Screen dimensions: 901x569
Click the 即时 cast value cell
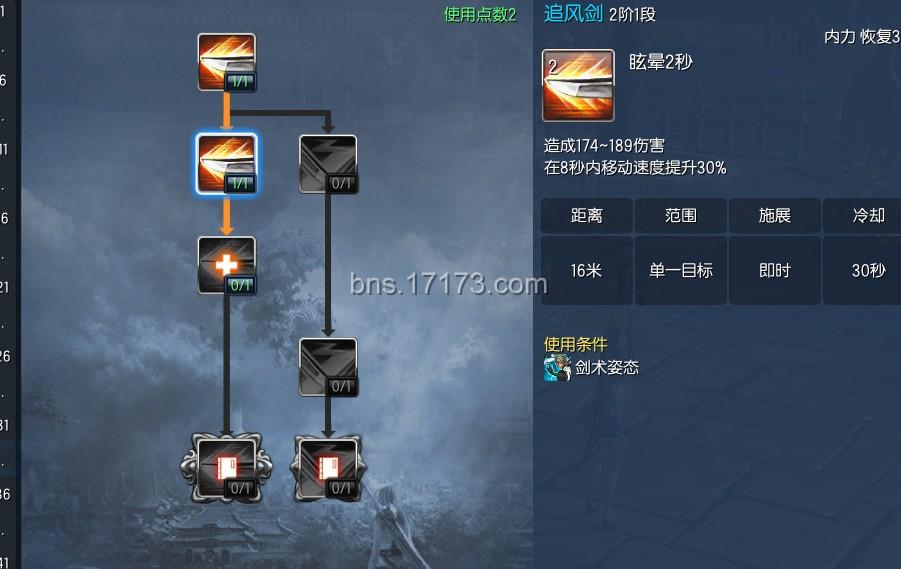pos(775,270)
